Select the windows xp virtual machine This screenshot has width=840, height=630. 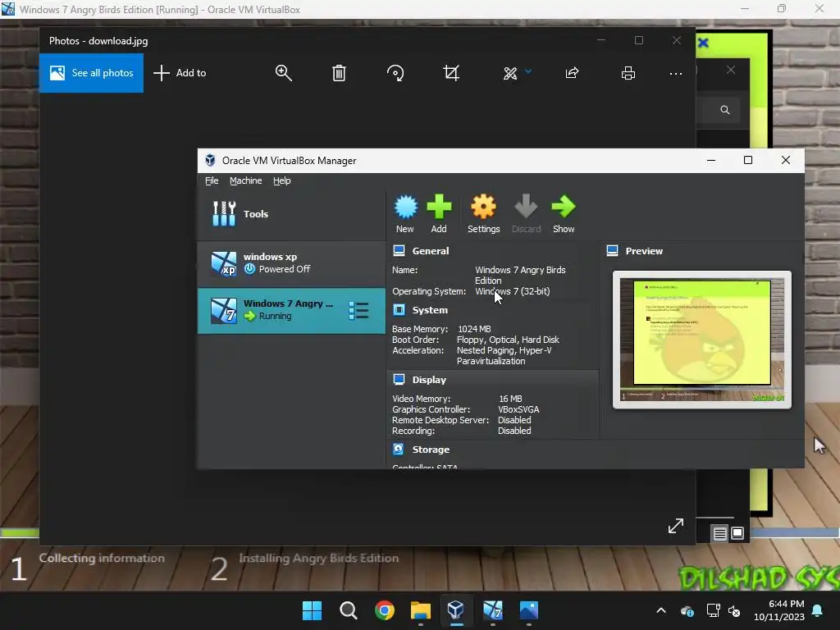pyautogui.click(x=291, y=263)
